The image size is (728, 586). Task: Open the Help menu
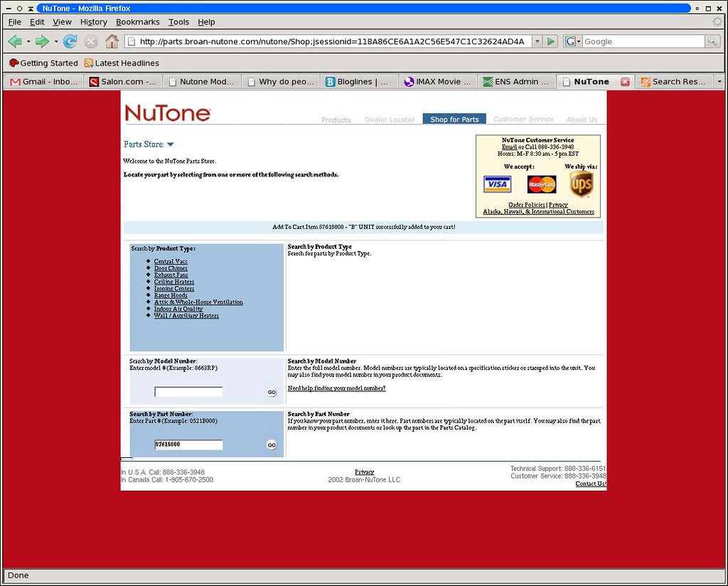[206, 22]
